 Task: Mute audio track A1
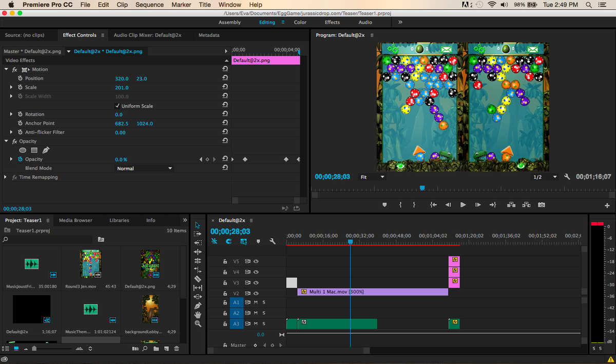[255, 302]
